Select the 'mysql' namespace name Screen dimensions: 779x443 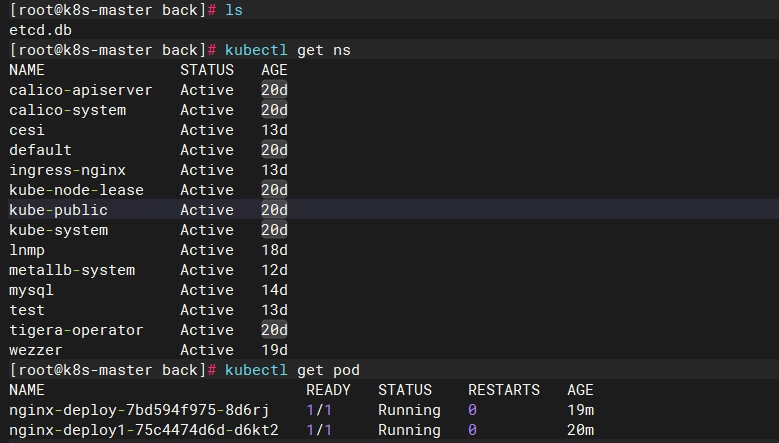(31, 291)
